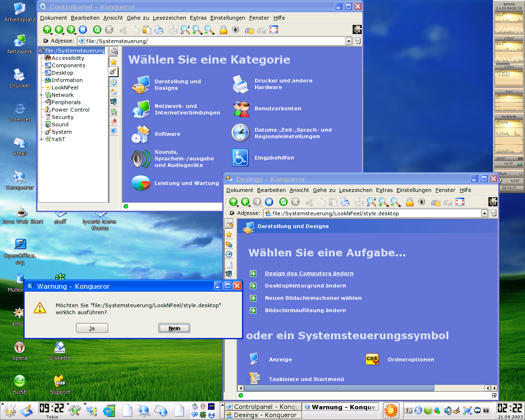Viewport: 525px width, 420px height.
Task: Click history clock in Controlpanel sidebar
Action: (114, 82)
